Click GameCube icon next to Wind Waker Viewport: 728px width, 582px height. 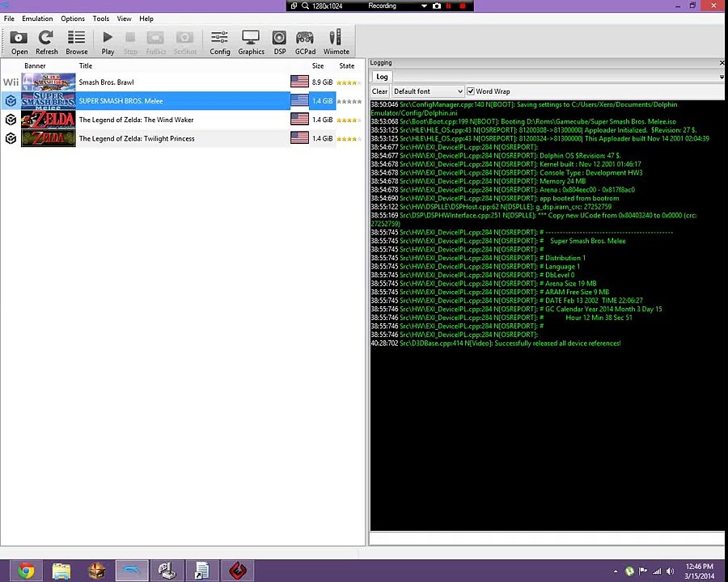[11, 120]
